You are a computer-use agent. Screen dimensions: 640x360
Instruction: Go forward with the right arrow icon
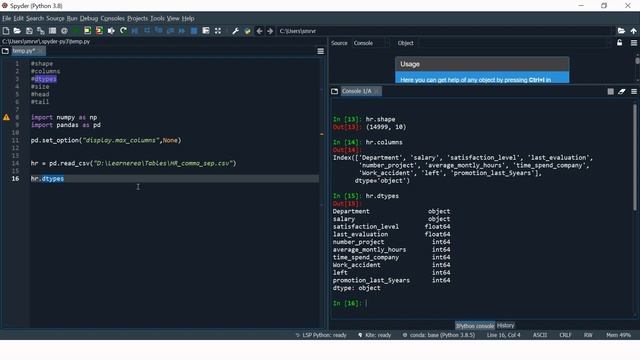click(270, 31)
